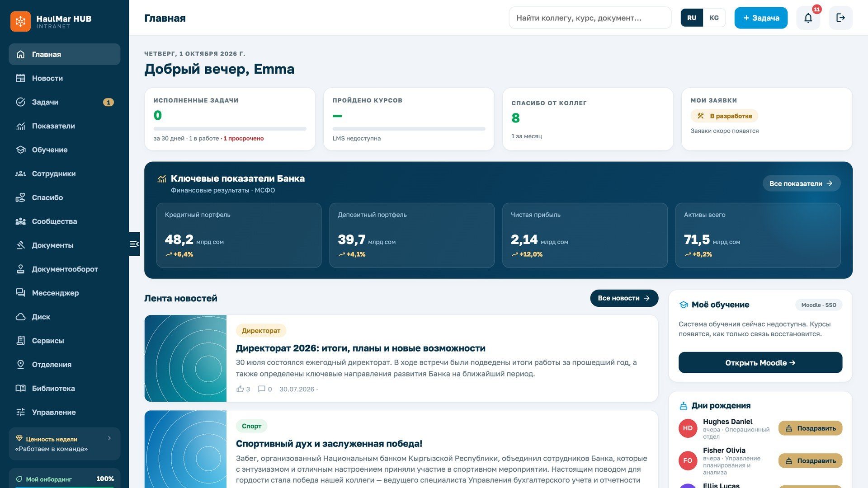Open the Директорат 2026 news thumbnail

(x=185, y=358)
